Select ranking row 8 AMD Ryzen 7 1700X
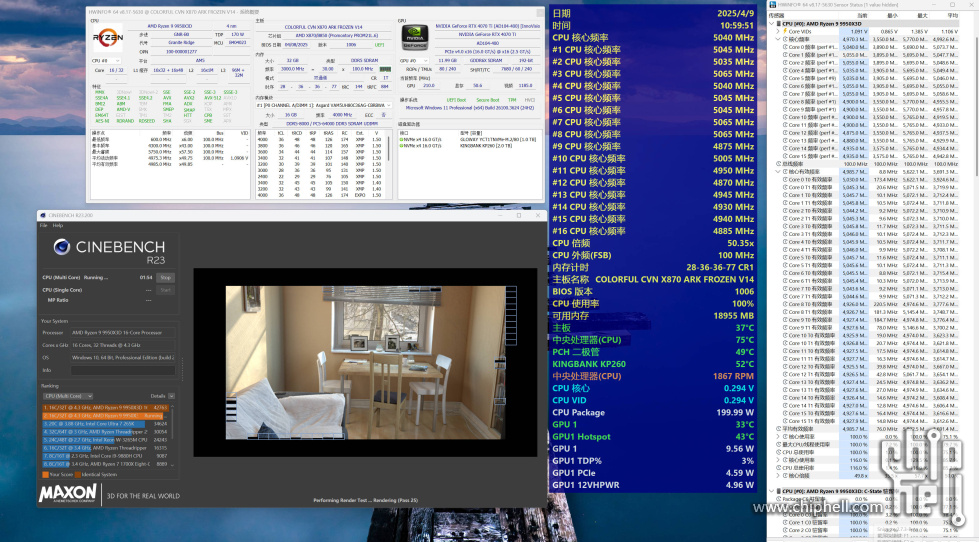The height and width of the screenshot is (542, 979). (106, 464)
